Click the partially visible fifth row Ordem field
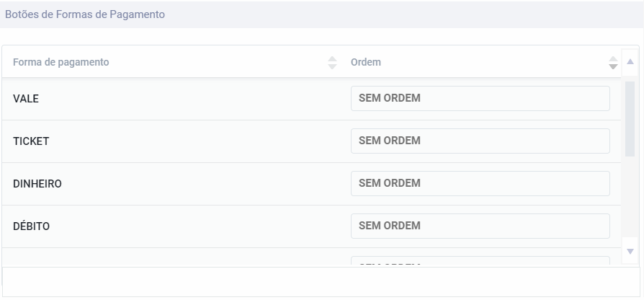The width and height of the screenshot is (644, 300). point(480,262)
